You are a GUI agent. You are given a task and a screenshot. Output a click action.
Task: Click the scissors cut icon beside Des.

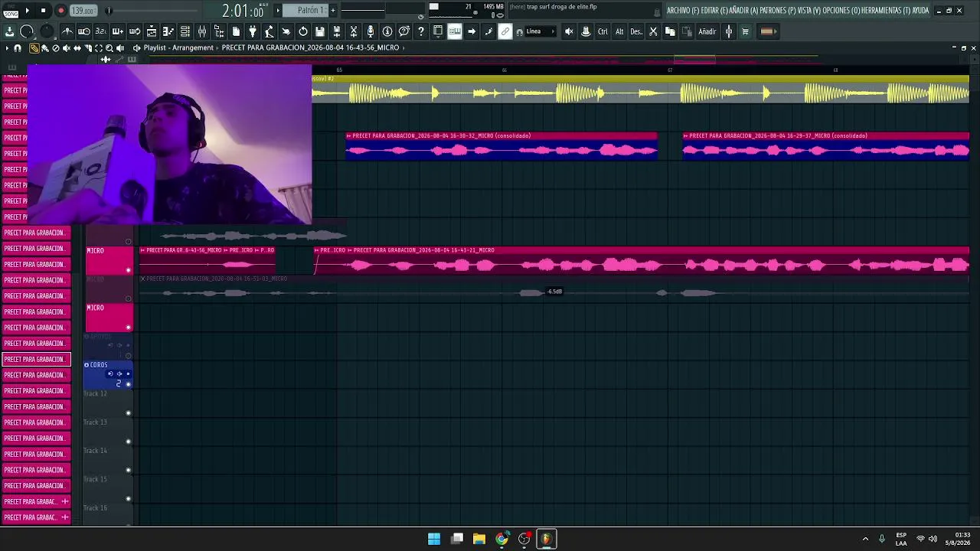(653, 31)
